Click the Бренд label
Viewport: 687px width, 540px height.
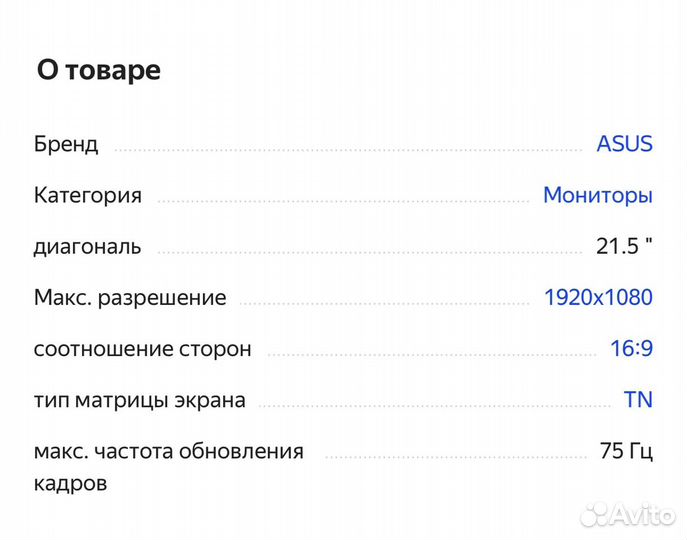click(x=66, y=144)
